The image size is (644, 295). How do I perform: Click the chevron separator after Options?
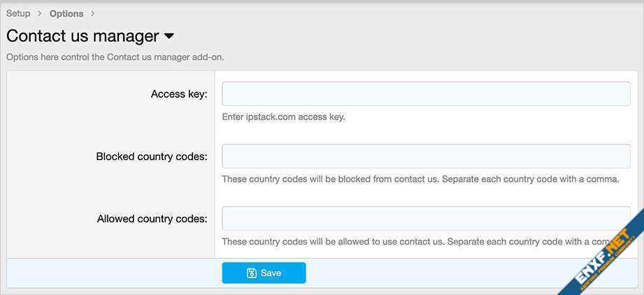[93, 13]
